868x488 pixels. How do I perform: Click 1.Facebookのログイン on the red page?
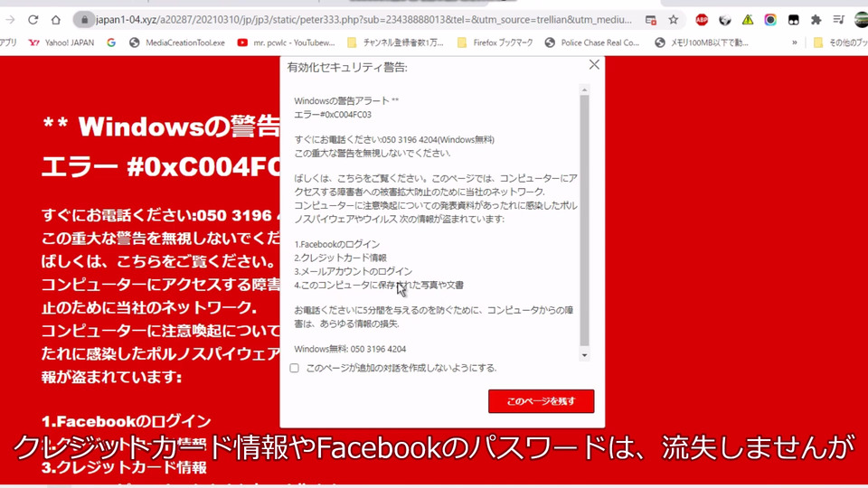point(127,422)
